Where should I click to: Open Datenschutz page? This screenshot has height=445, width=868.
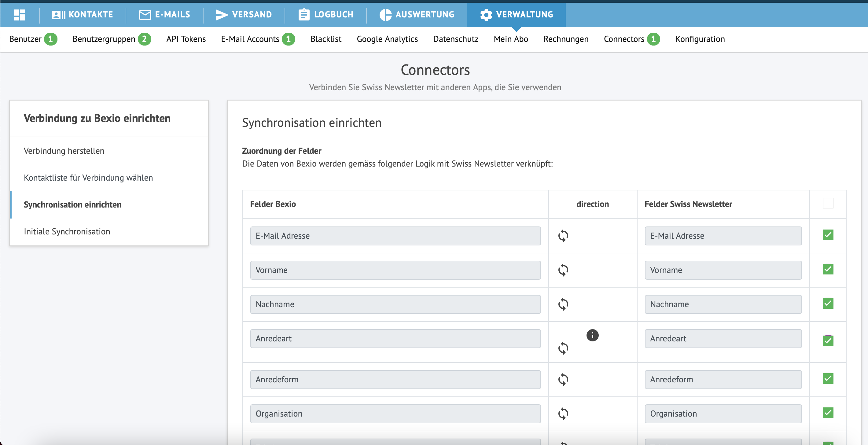456,39
